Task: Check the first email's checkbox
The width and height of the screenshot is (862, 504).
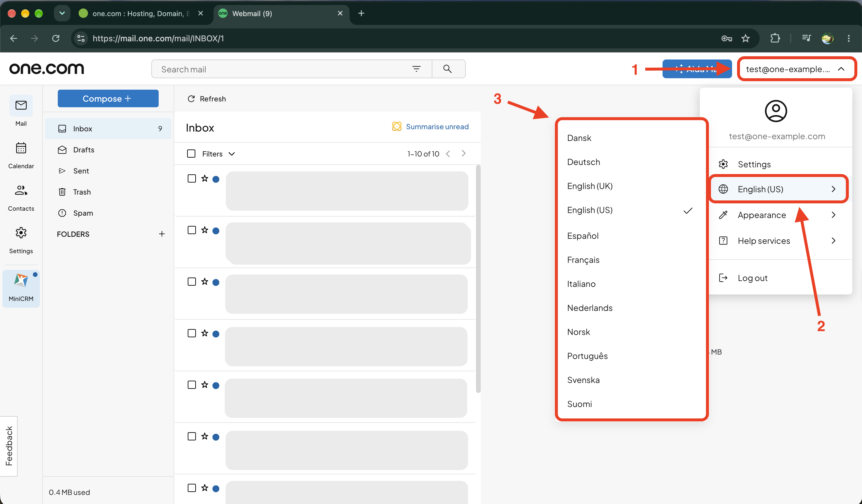Action: (x=192, y=178)
